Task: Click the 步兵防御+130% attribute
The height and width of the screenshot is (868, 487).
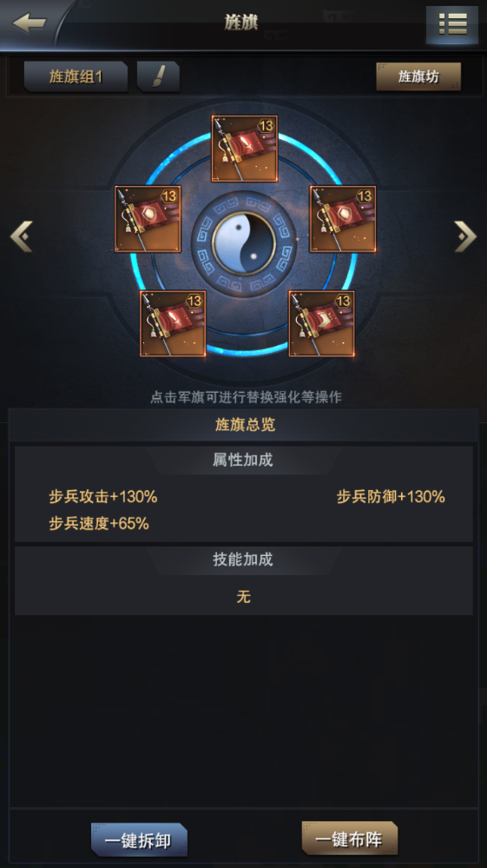Action: pos(391,497)
